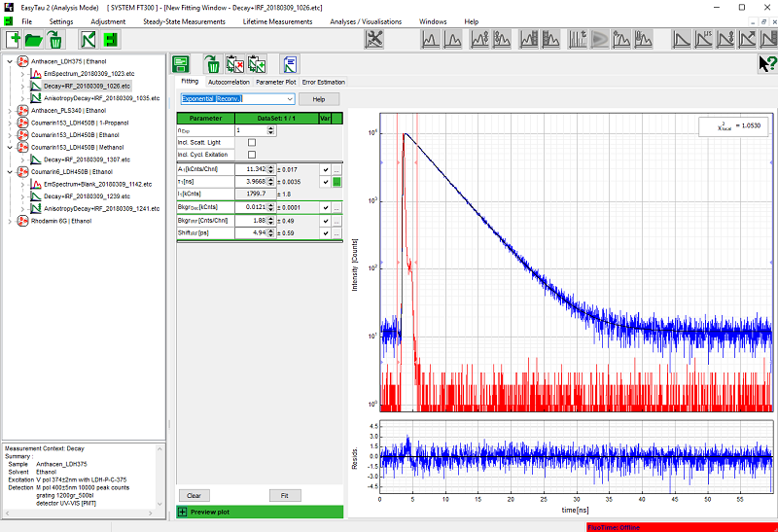Open the Lifetime Measurements menu

click(277, 21)
